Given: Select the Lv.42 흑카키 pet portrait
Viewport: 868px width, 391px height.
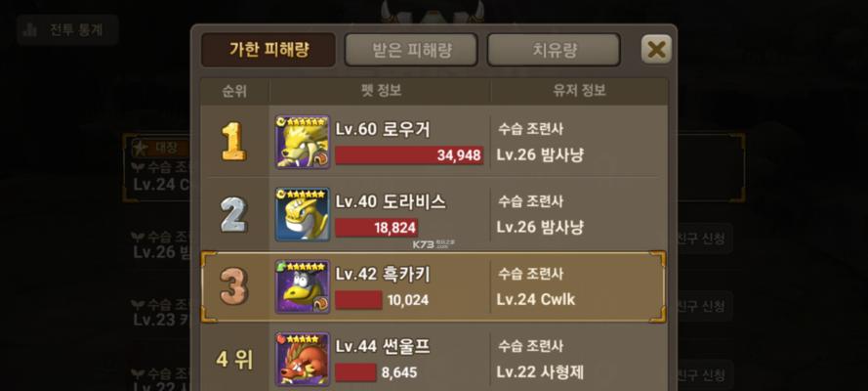Looking at the screenshot, I should pyautogui.click(x=303, y=286).
